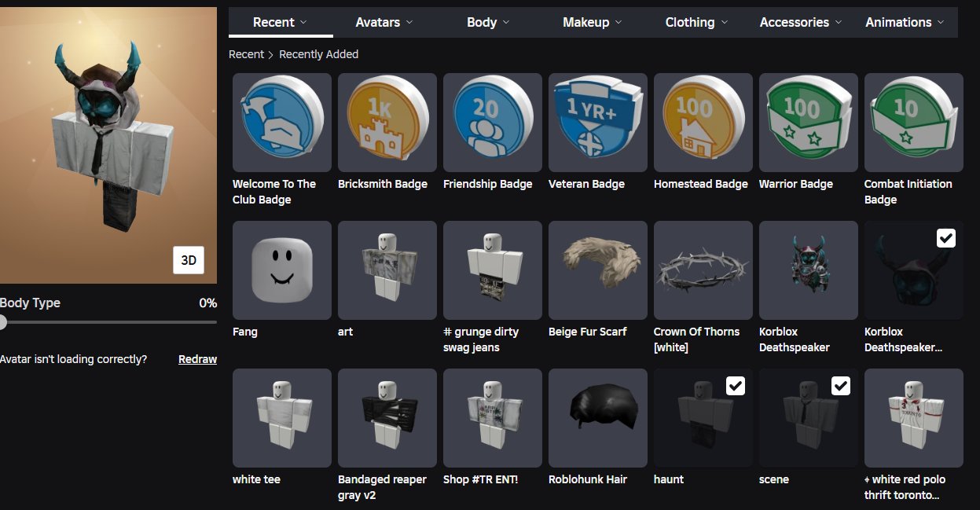Equip the Beige Fur Scarf
Image resolution: width=980 pixels, height=510 pixels.
(598, 270)
